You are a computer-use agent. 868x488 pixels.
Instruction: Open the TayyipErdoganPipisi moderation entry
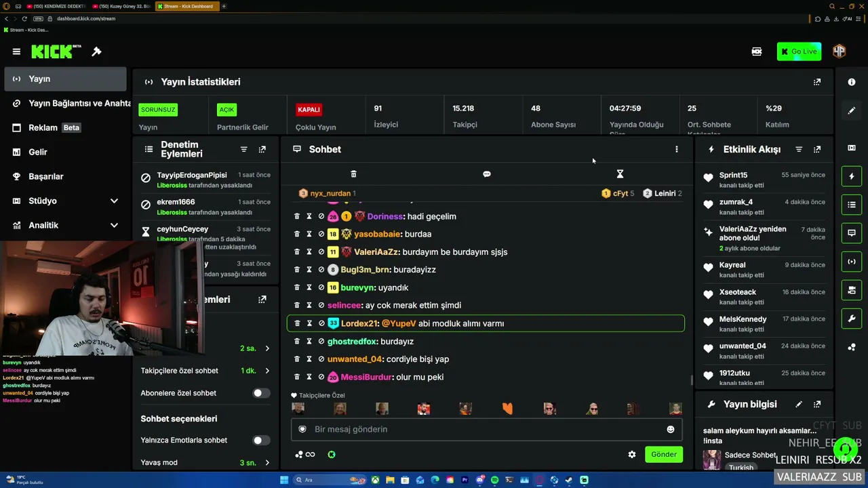(x=205, y=180)
